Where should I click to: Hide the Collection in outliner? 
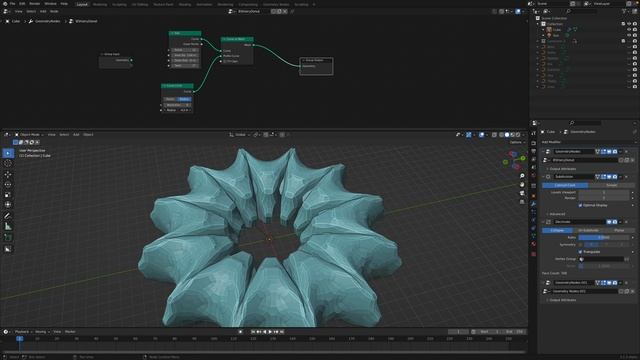tap(629, 24)
